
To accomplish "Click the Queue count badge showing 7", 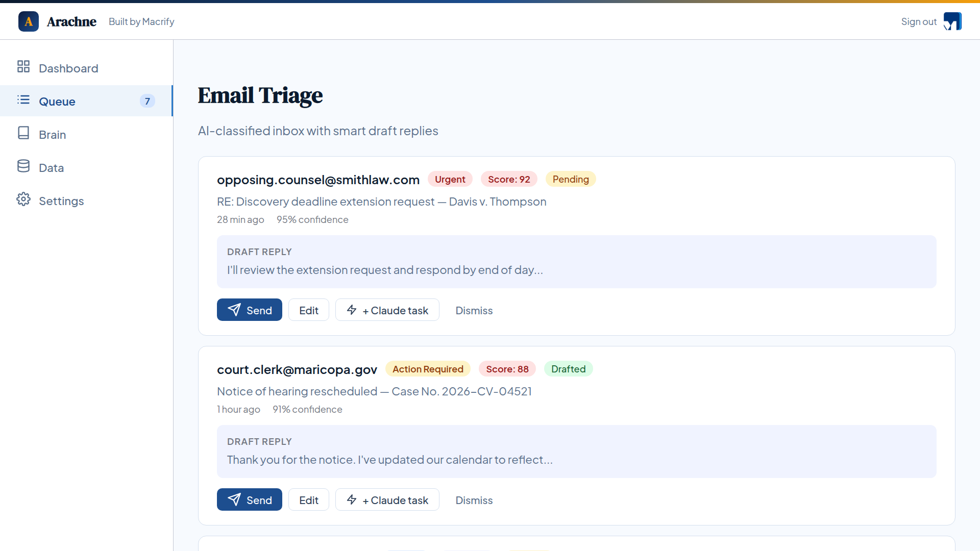I will click(x=147, y=101).
